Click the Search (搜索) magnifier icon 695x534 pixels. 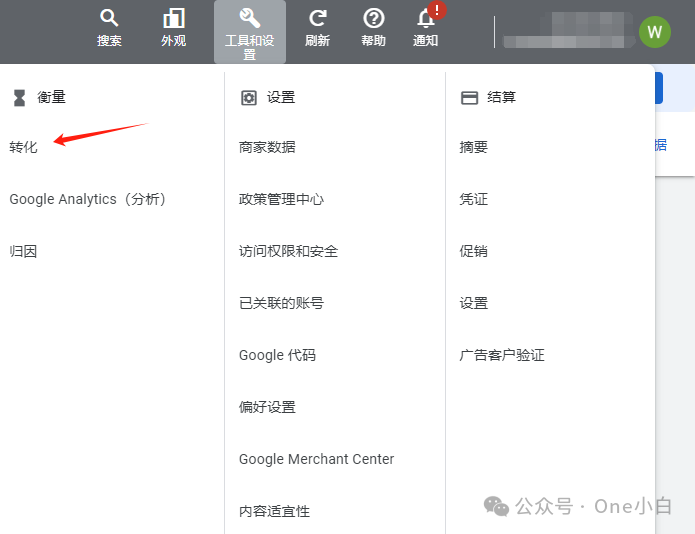pos(109,18)
